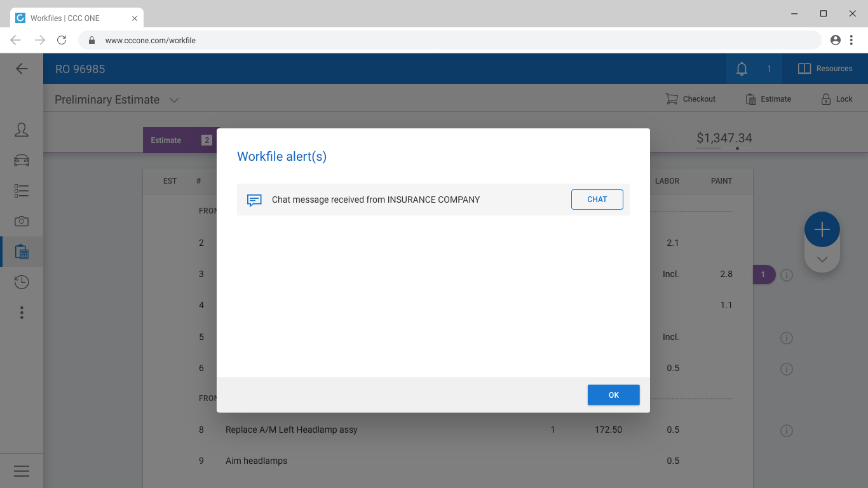Screen dimensions: 868x488
Task: Open the vehicle car icon in the sidebar
Action: tap(22, 160)
